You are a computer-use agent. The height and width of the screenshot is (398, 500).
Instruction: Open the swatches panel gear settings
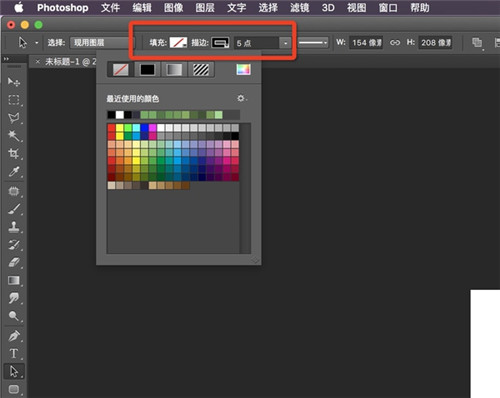pyautogui.click(x=241, y=98)
